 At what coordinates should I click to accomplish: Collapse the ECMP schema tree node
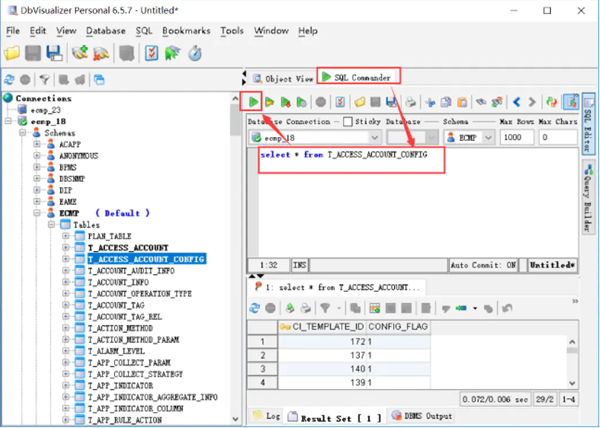click(37, 213)
